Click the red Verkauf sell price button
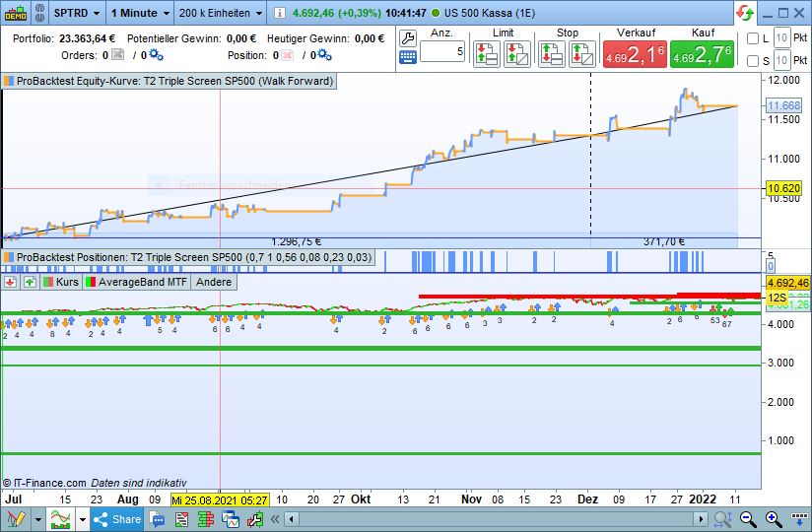This screenshot has width=812, height=532. click(x=635, y=54)
